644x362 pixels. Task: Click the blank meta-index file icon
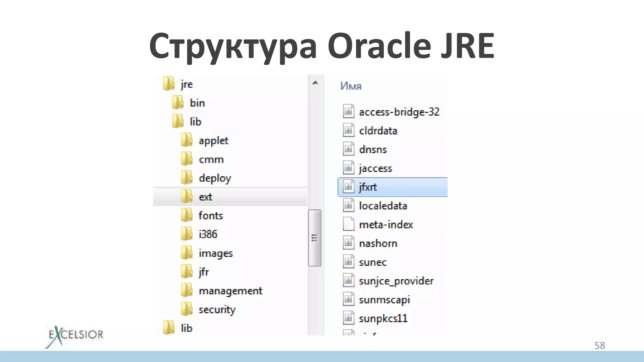348,224
